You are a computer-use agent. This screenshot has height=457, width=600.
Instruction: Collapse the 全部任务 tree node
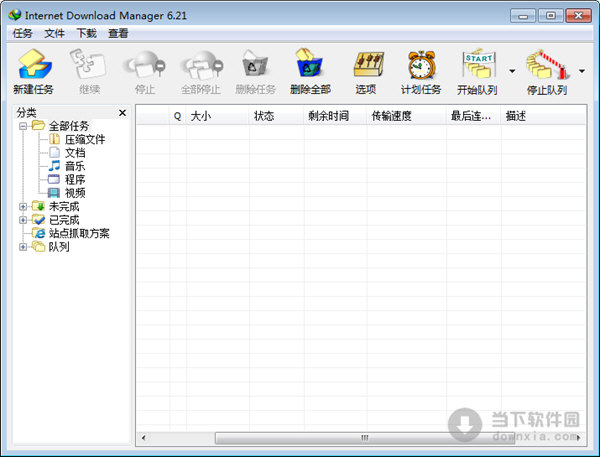tap(23, 126)
